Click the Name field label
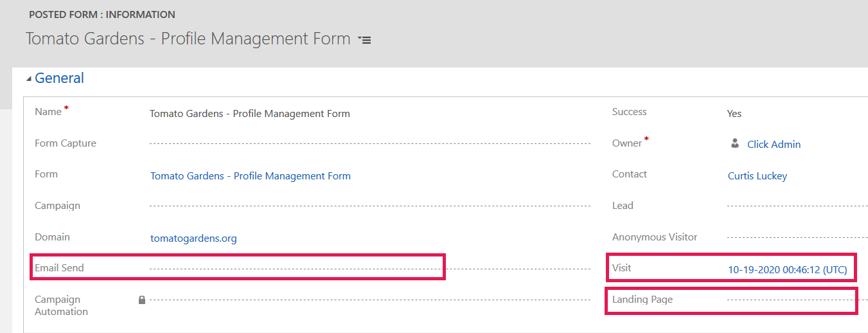 point(48,112)
